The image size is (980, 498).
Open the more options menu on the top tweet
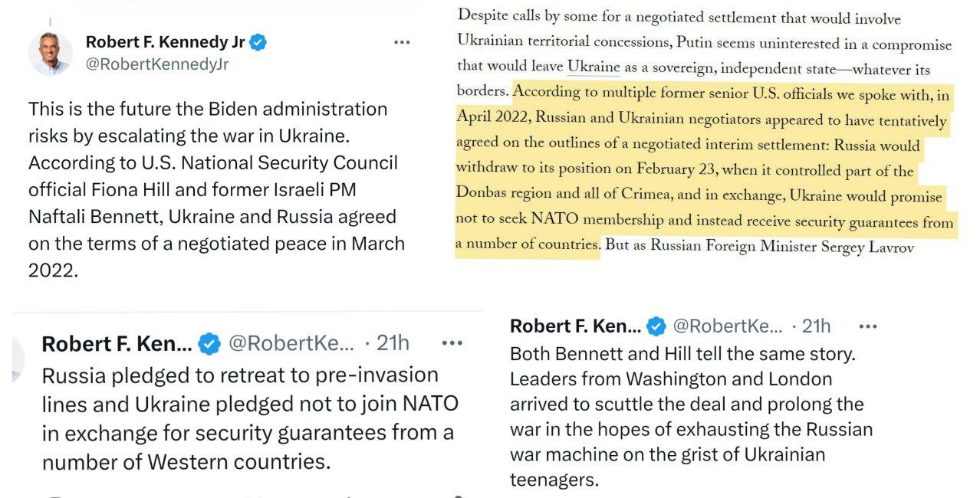point(402,42)
